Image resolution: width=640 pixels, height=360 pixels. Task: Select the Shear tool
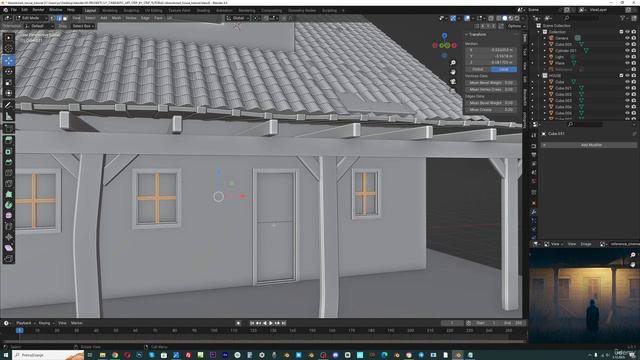[x=9, y=248]
